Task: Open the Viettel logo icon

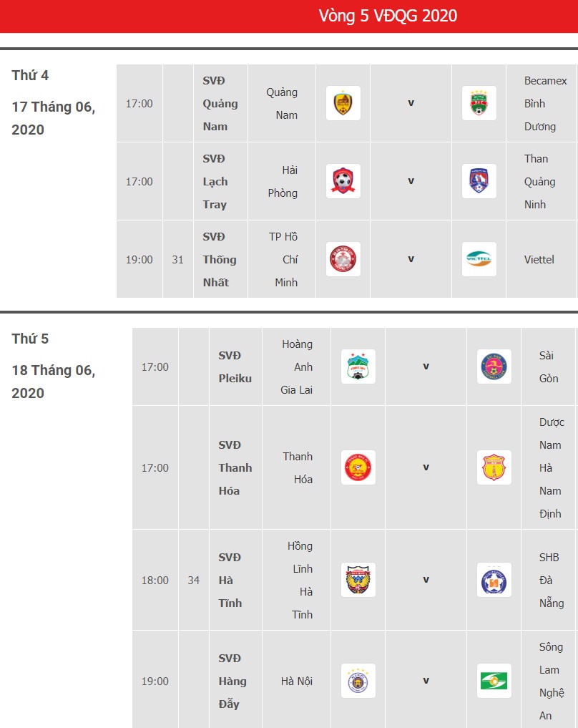Action: point(479,259)
